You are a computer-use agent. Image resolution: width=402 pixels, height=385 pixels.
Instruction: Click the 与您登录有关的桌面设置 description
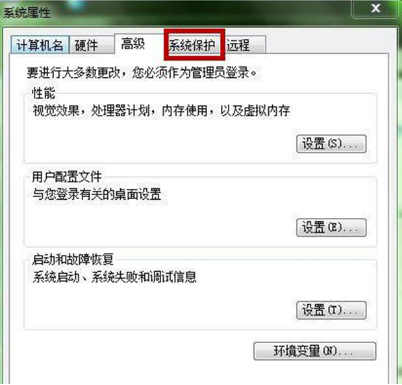tap(97, 194)
